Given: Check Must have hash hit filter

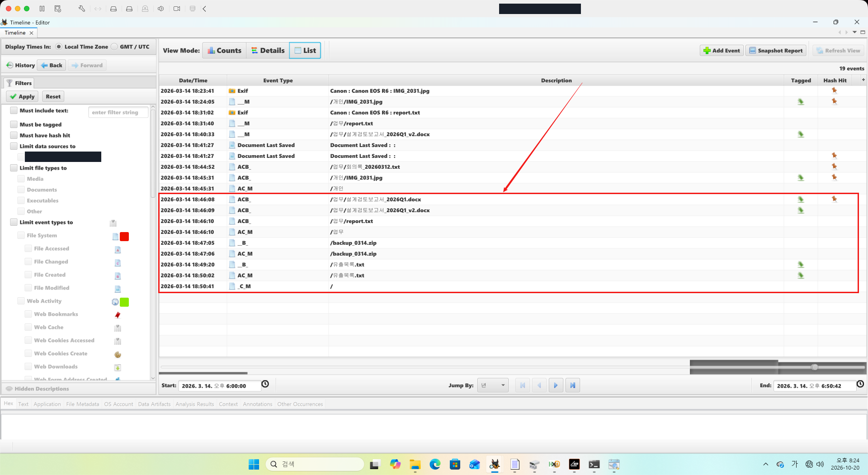Looking at the screenshot, I should click(x=14, y=135).
